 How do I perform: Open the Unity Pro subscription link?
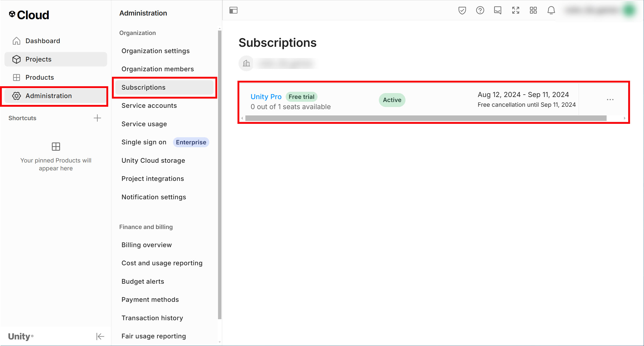(x=266, y=96)
